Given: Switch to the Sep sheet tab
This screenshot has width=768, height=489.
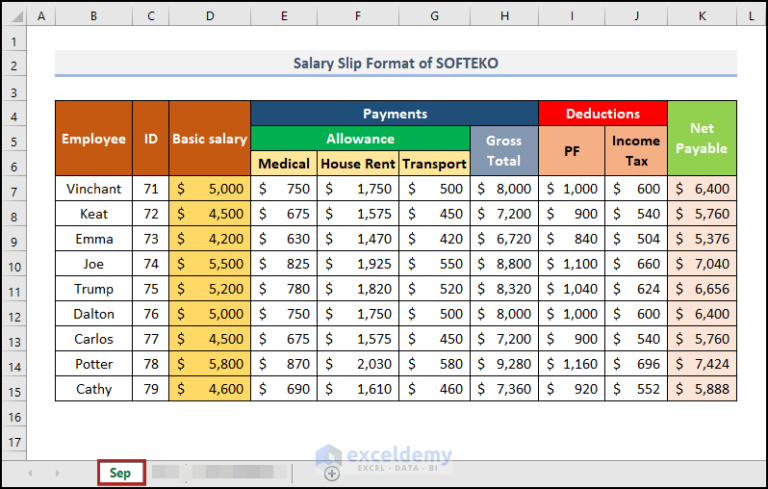Looking at the screenshot, I should pos(120,473).
